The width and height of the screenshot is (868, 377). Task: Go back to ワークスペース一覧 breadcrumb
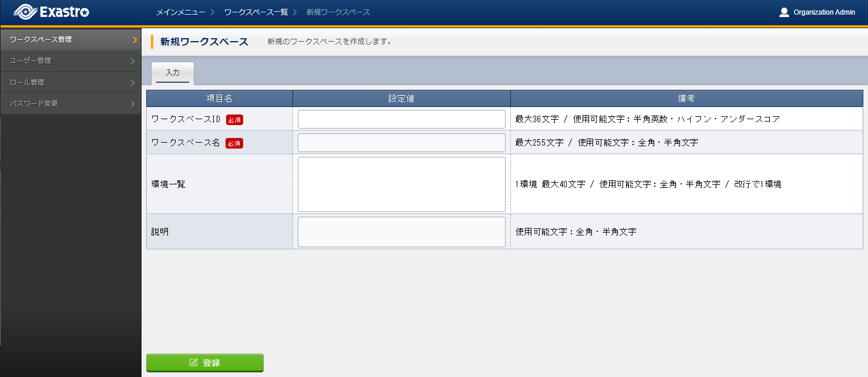tap(255, 12)
